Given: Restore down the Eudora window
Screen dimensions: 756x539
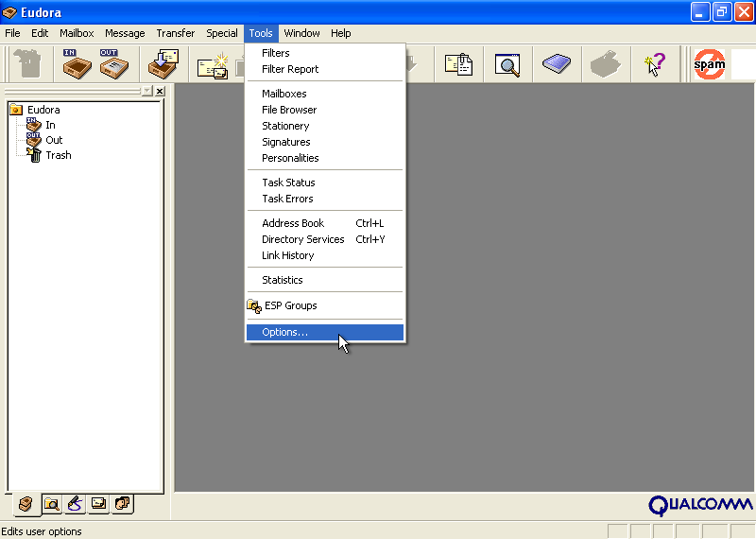Looking at the screenshot, I should pyautogui.click(x=722, y=12).
